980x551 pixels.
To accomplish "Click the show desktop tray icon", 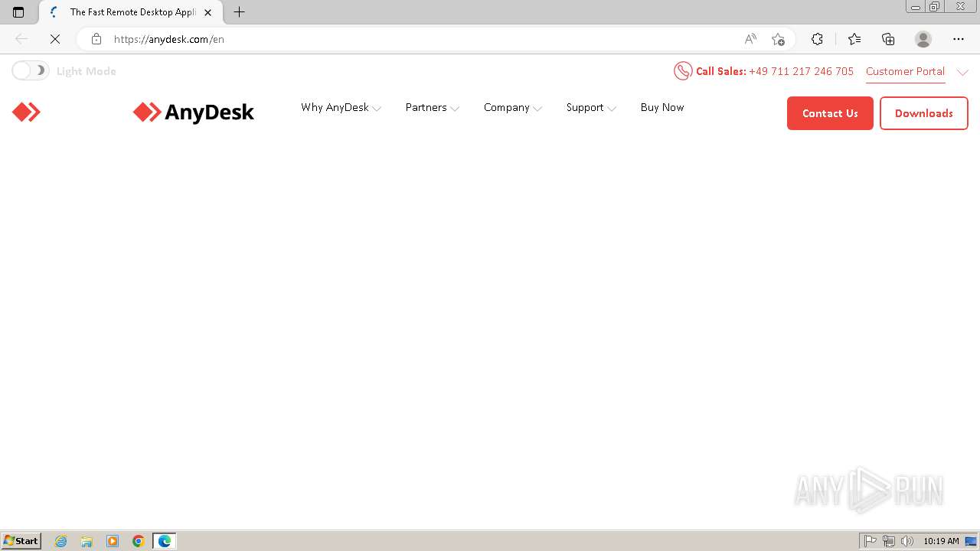I will tap(971, 541).
